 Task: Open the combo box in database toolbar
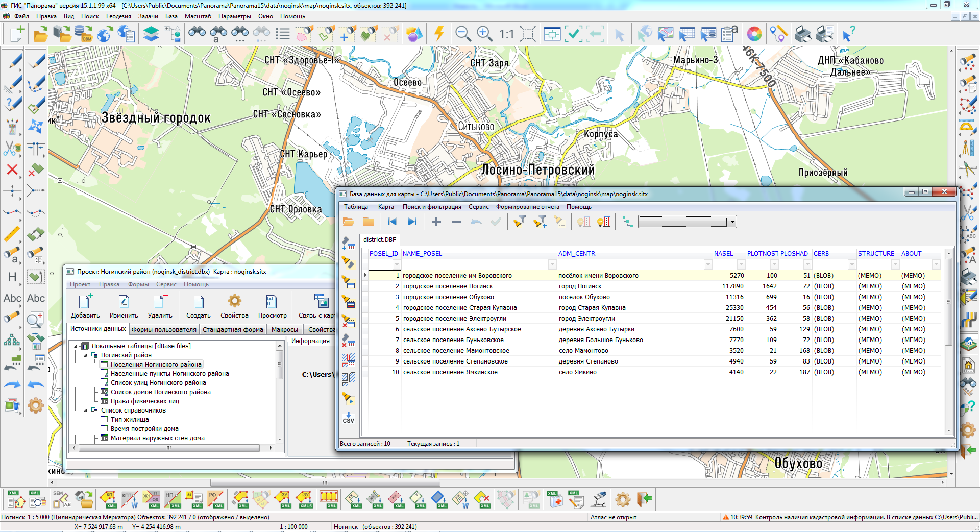pos(732,222)
